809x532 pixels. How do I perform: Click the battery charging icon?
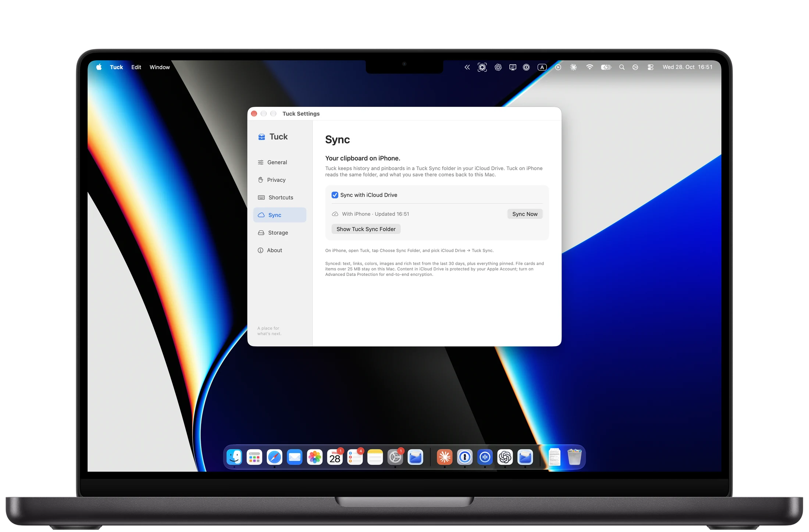pos(606,67)
